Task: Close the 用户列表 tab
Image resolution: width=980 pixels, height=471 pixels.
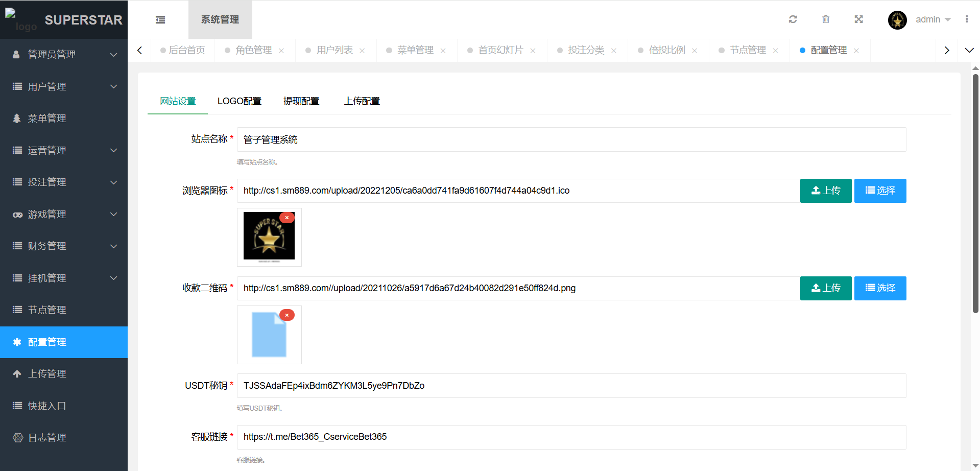Action: click(x=362, y=51)
